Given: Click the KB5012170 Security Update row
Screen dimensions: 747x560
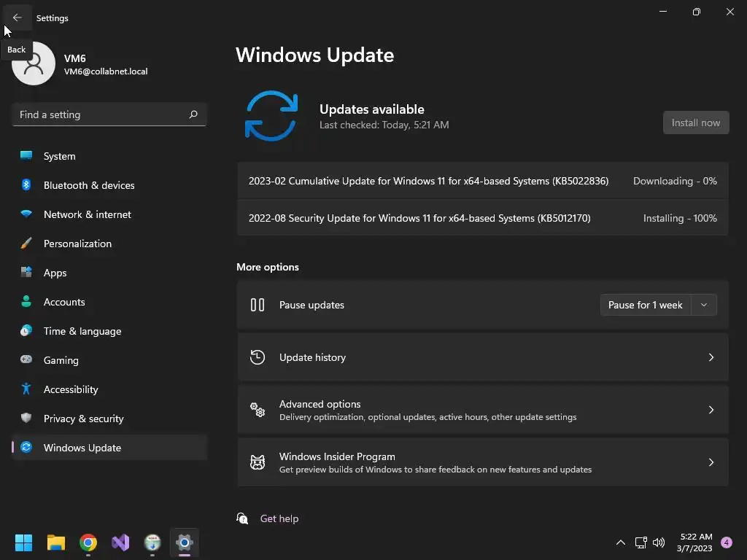Looking at the screenshot, I should point(483,218).
